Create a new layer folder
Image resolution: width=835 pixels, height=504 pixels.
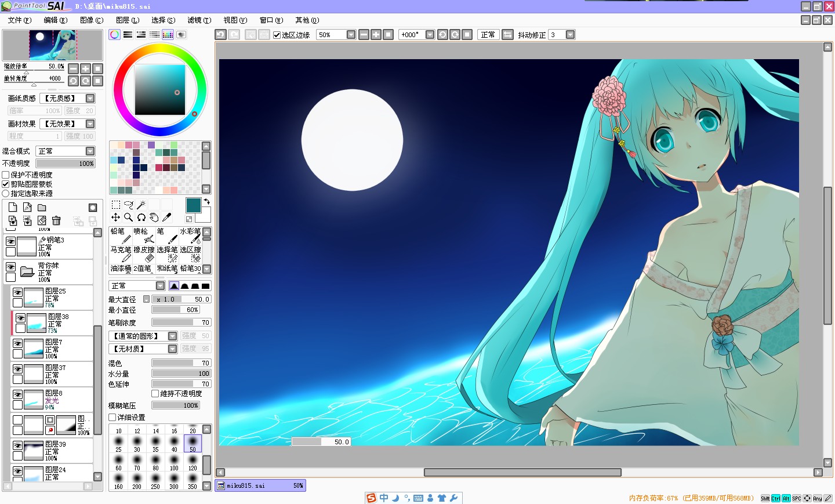(42, 207)
